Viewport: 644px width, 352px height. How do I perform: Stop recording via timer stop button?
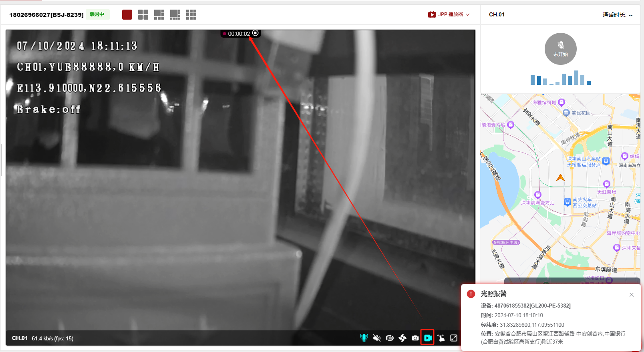(x=256, y=33)
